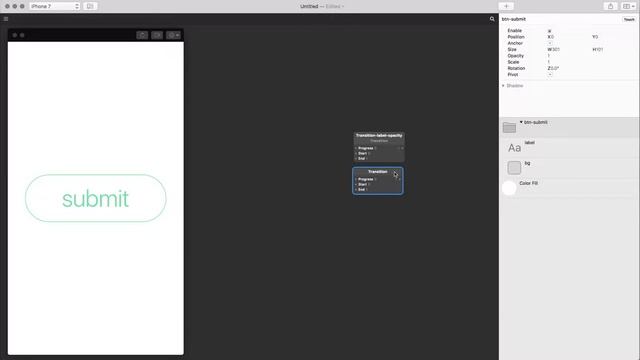Toggle the Enable checkbox
This screenshot has width=640, height=360.
pos(549,31)
